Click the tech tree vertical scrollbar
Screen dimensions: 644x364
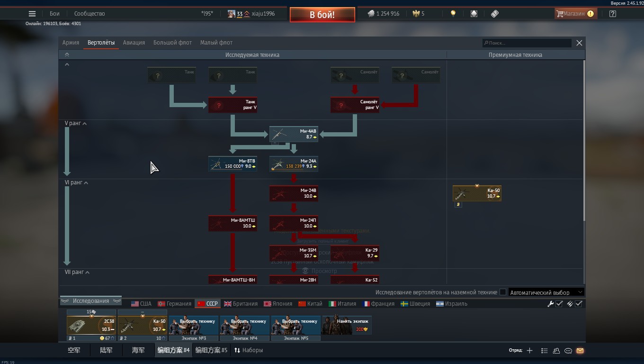[x=584, y=140]
